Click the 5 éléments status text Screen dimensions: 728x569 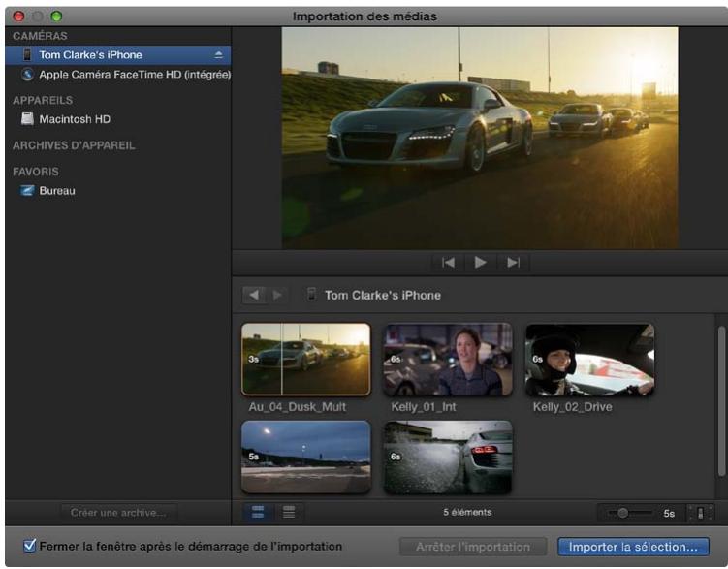[467, 512]
